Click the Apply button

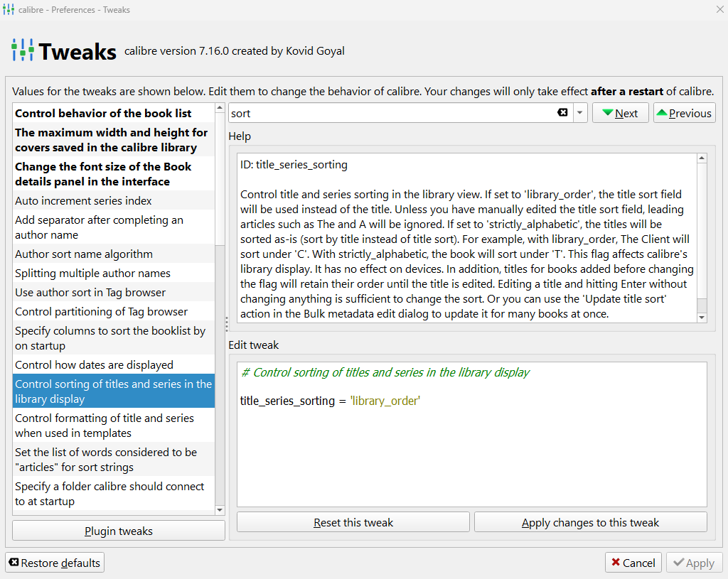pos(694,563)
